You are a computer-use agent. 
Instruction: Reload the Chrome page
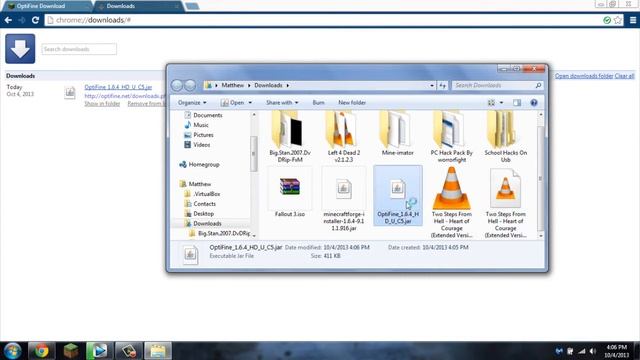[36, 20]
